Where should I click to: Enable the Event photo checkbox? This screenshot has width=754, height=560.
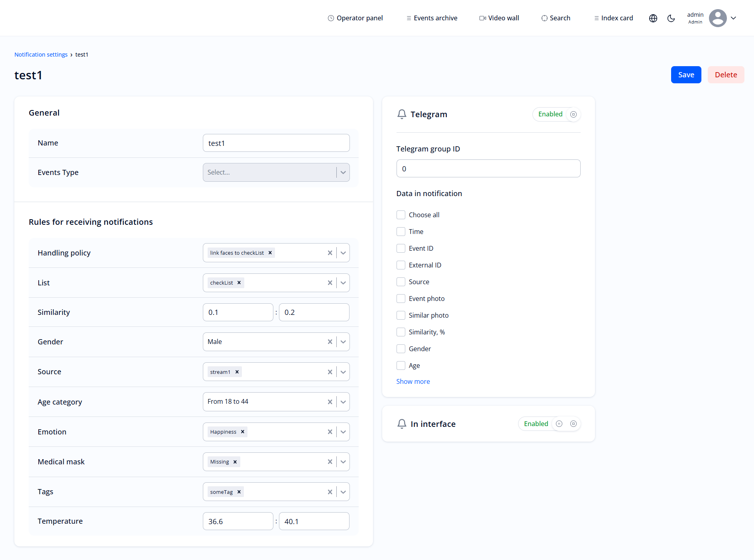[401, 298]
